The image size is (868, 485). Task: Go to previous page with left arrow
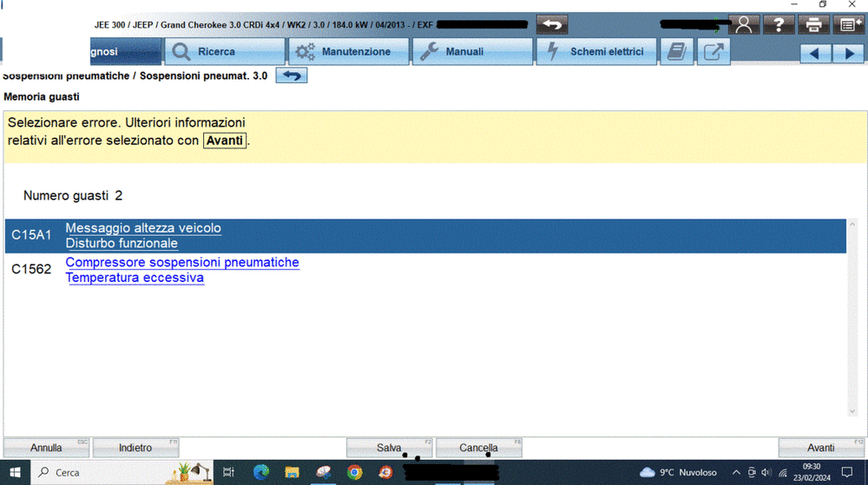[x=814, y=54]
